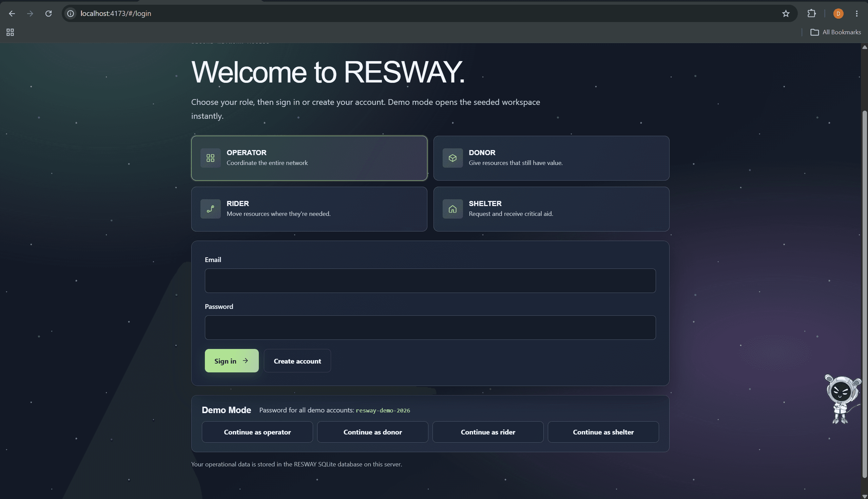Click the astronaut mascot assistant
The width and height of the screenshot is (868, 499).
pos(843,399)
